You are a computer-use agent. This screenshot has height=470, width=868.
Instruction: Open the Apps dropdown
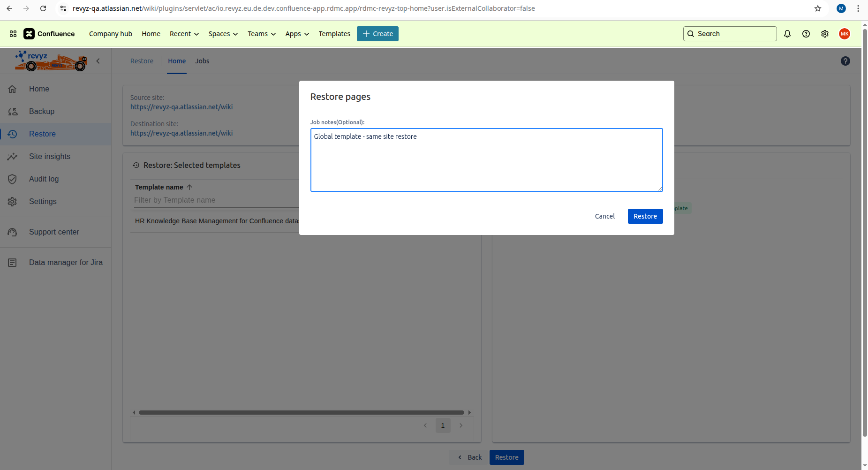(x=296, y=34)
